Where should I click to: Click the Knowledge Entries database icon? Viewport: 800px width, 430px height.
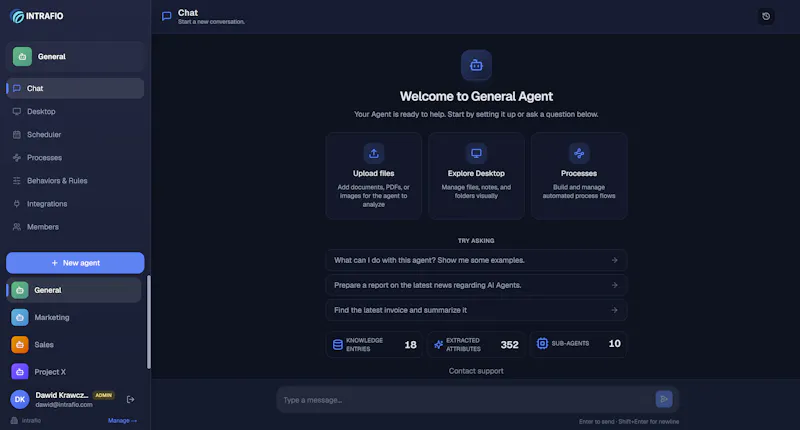(338, 345)
